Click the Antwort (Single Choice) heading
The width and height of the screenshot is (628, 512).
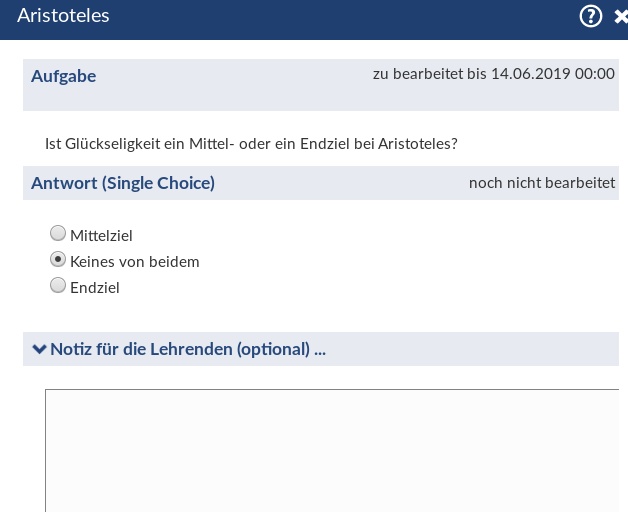pyautogui.click(x=122, y=183)
